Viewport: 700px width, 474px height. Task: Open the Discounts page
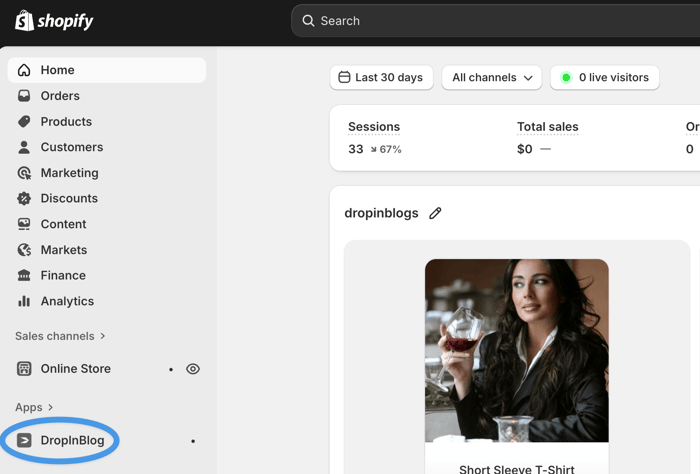click(x=69, y=199)
